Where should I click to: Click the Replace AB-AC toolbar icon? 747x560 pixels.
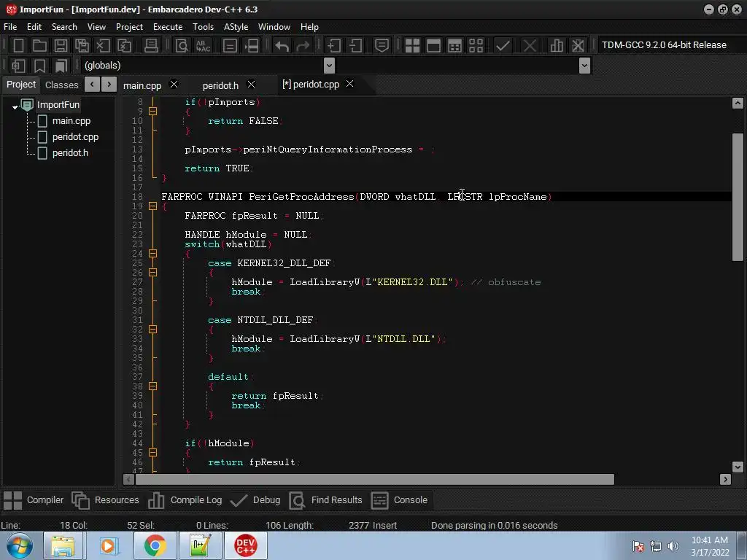click(x=203, y=46)
